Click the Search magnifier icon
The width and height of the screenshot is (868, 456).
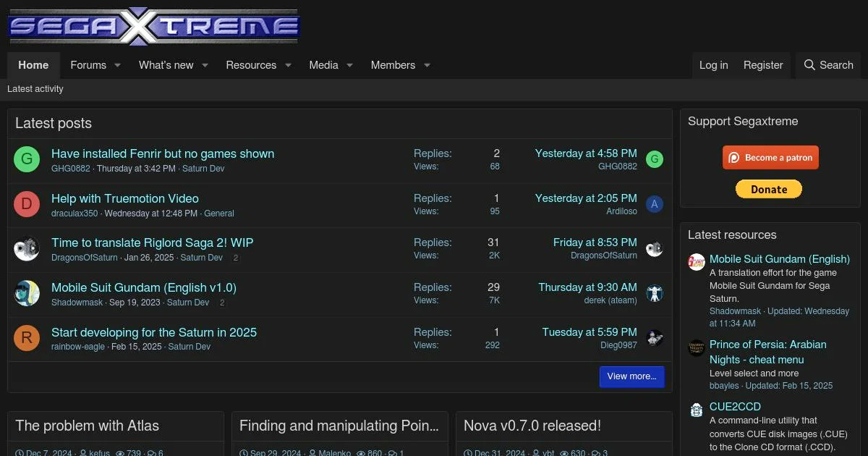click(809, 65)
